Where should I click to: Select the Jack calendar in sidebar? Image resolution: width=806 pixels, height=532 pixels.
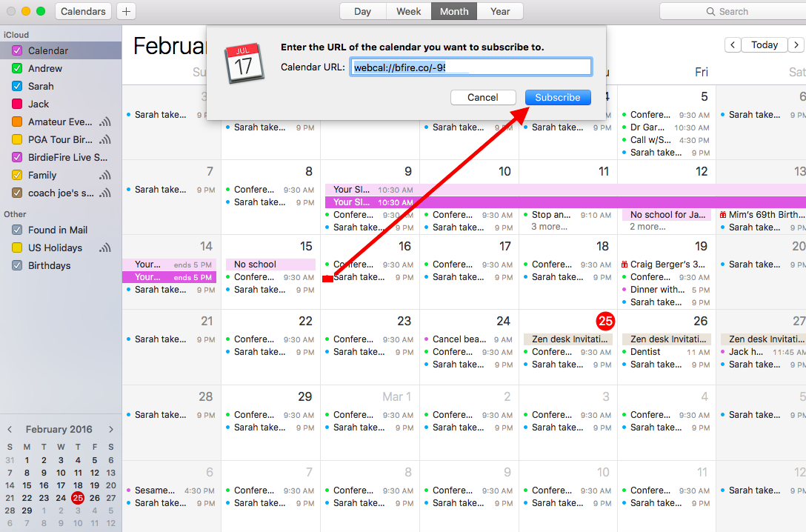(x=39, y=104)
